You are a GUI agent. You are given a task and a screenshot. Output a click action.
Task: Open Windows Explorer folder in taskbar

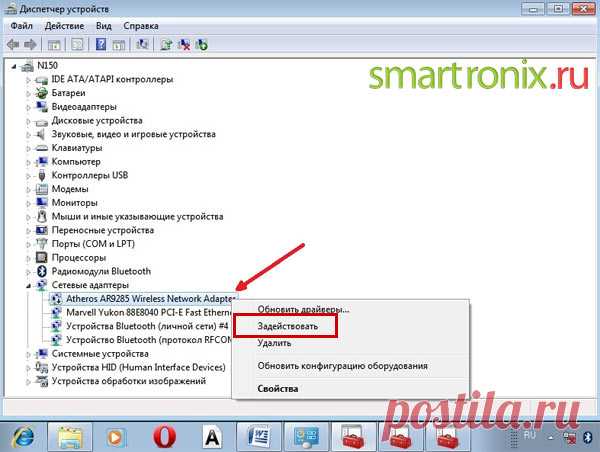[70, 437]
